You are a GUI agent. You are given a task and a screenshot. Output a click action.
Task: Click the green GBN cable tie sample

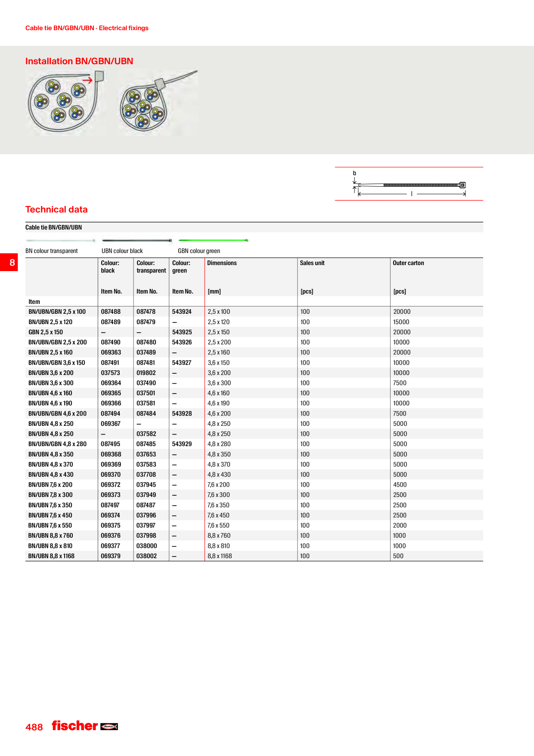(213, 240)
